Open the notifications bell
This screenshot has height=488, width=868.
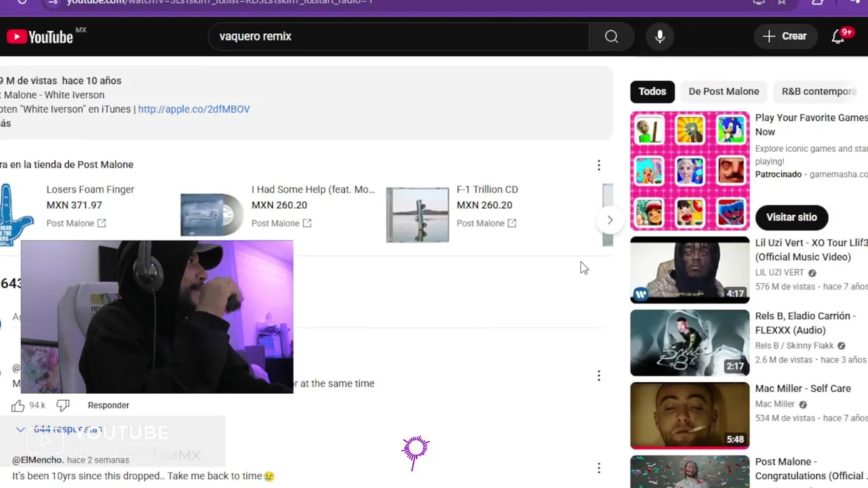click(839, 37)
